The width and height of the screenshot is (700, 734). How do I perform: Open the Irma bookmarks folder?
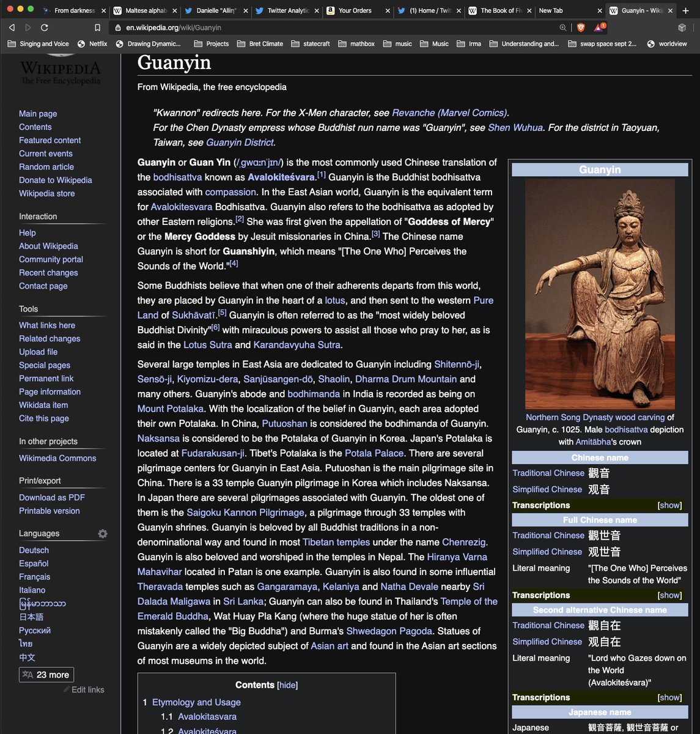pos(469,44)
